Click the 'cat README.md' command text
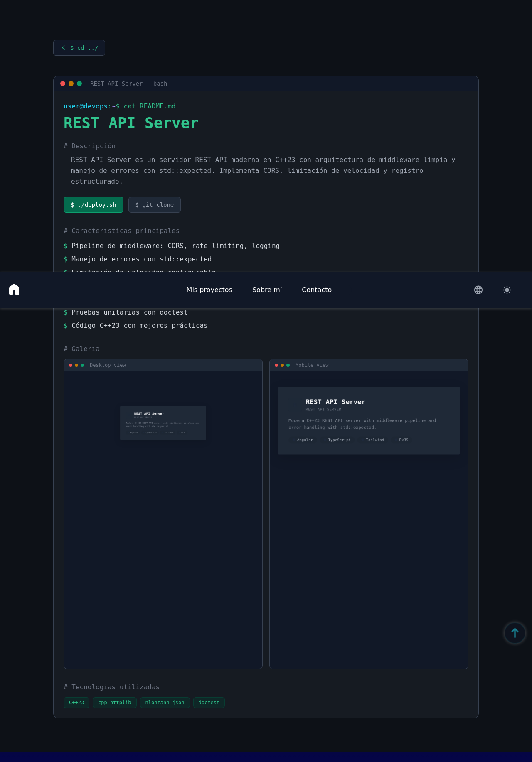The height and width of the screenshot is (762, 532). click(x=150, y=106)
